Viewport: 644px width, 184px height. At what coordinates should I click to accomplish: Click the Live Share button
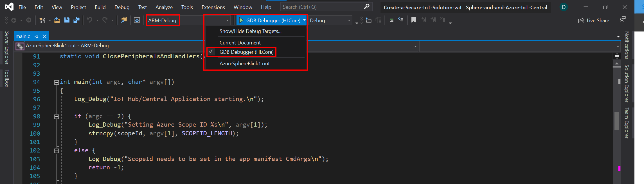click(x=594, y=21)
